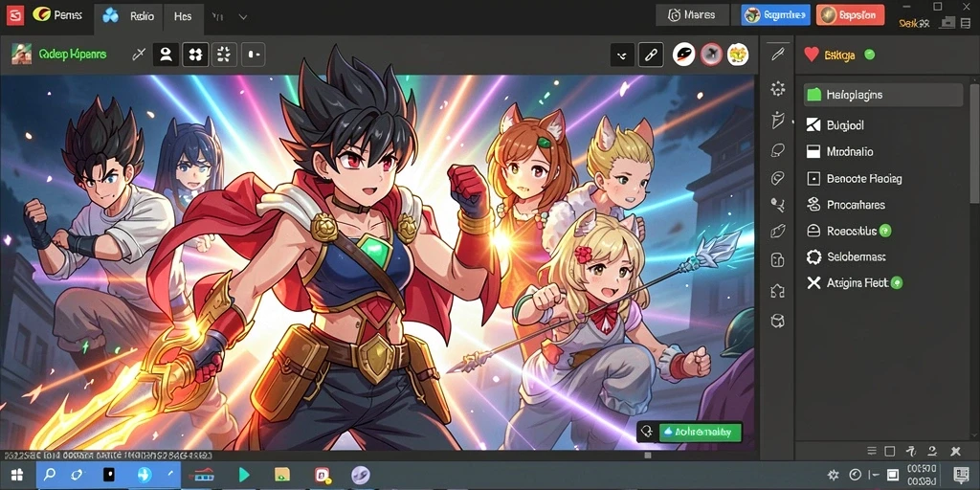Select the pencil tool in the vertical toolbar
Viewport: 980px width, 490px height.
click(777, 55)
